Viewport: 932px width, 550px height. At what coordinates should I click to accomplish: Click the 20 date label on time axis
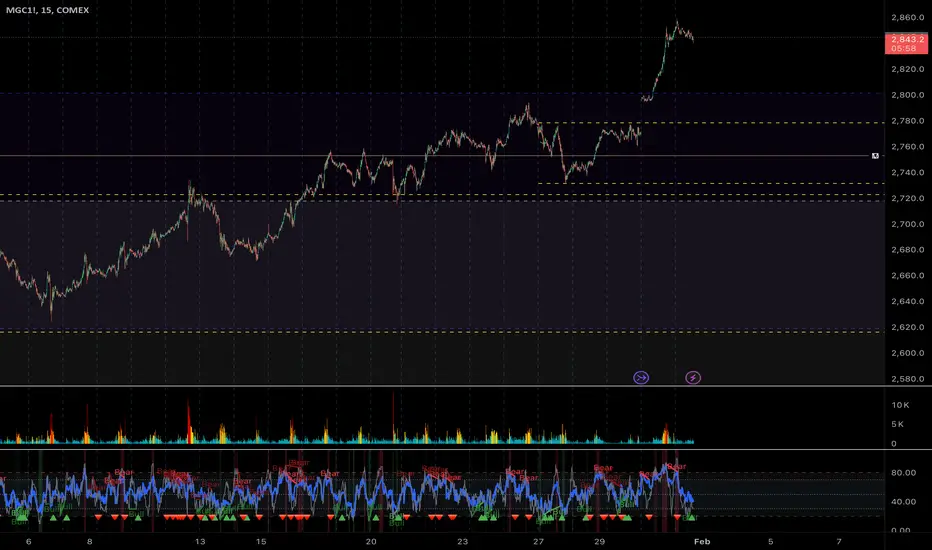[x=371, y=542]
